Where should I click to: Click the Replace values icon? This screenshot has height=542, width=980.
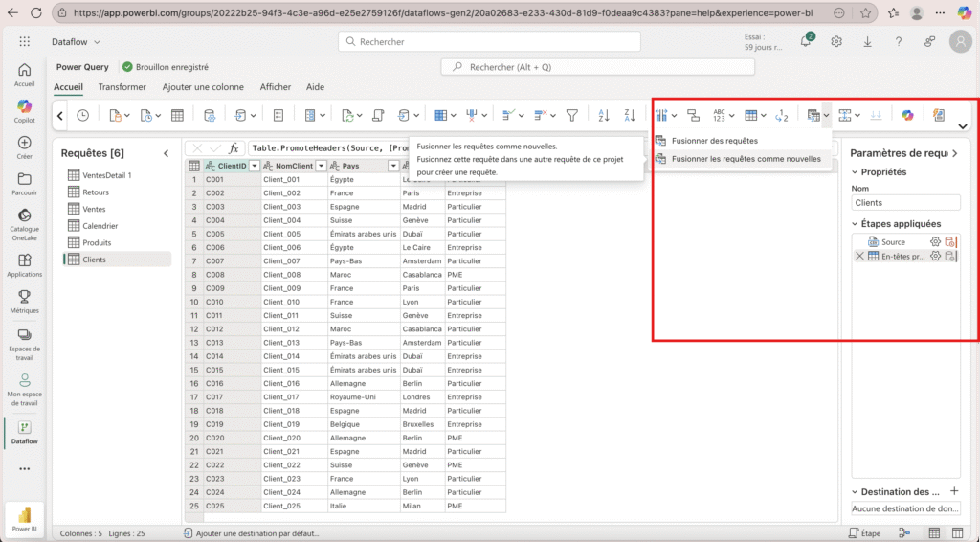point(780,115)
